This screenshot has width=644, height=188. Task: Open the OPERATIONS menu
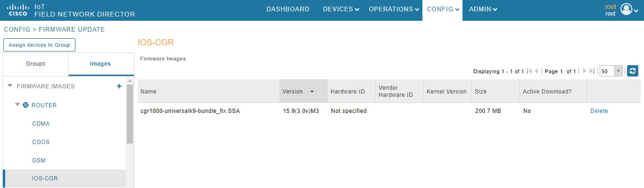pos(394,9)
